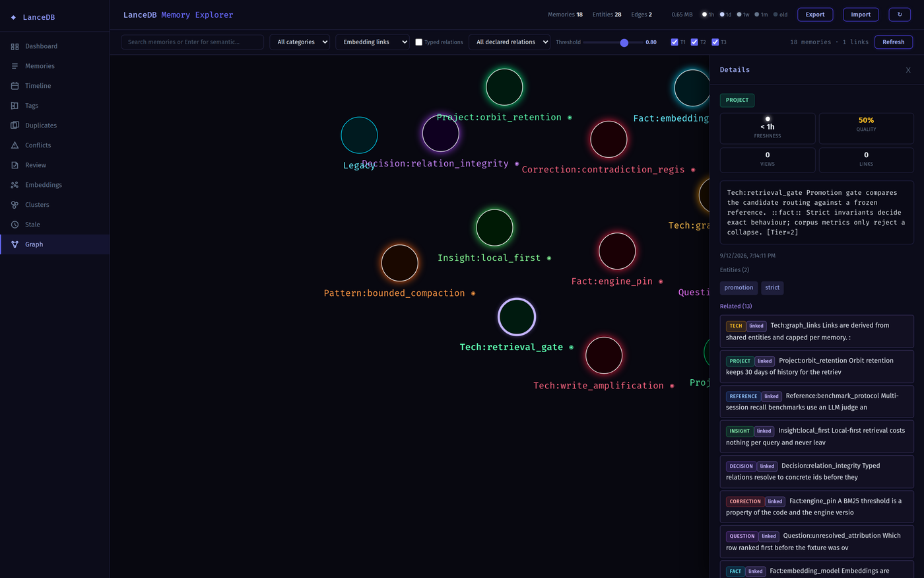The image size is (924, 578).
Task: Toggle the T2 tier checkbox
Action: 694,42
